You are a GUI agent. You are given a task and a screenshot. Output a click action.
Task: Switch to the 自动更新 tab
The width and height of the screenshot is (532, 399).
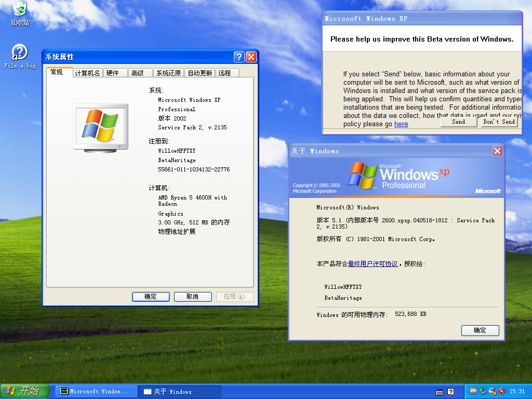200,73
